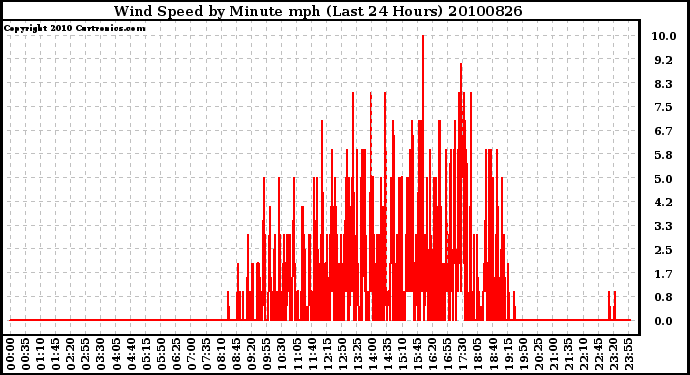Click the "15:45" time label

pyautogui.click(x=417, y=354)
